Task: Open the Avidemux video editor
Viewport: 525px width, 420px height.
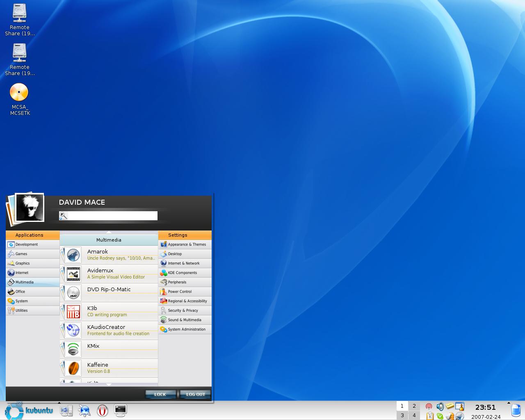Action: 109,274
